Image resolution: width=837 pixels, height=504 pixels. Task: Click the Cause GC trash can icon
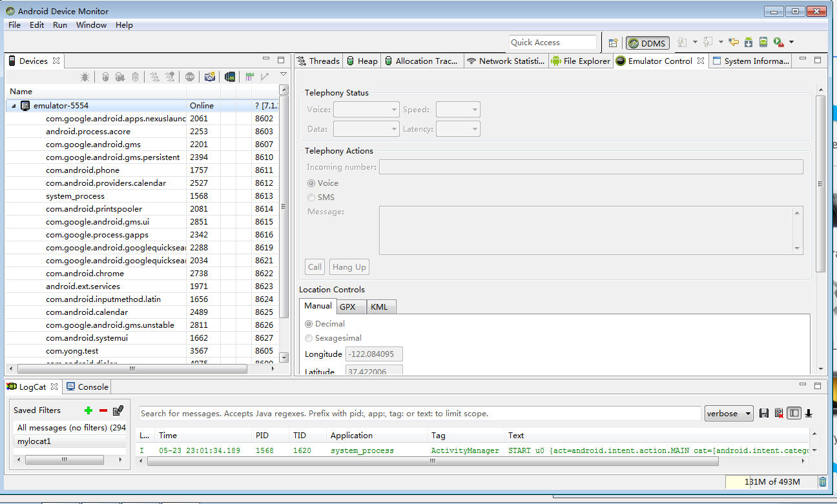(135, 77)
